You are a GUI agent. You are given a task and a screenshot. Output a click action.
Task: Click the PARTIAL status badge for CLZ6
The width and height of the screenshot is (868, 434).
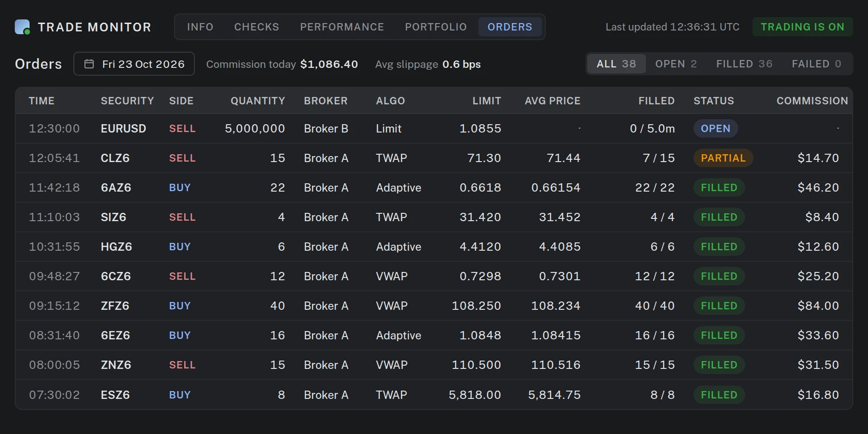pos(723,158)
